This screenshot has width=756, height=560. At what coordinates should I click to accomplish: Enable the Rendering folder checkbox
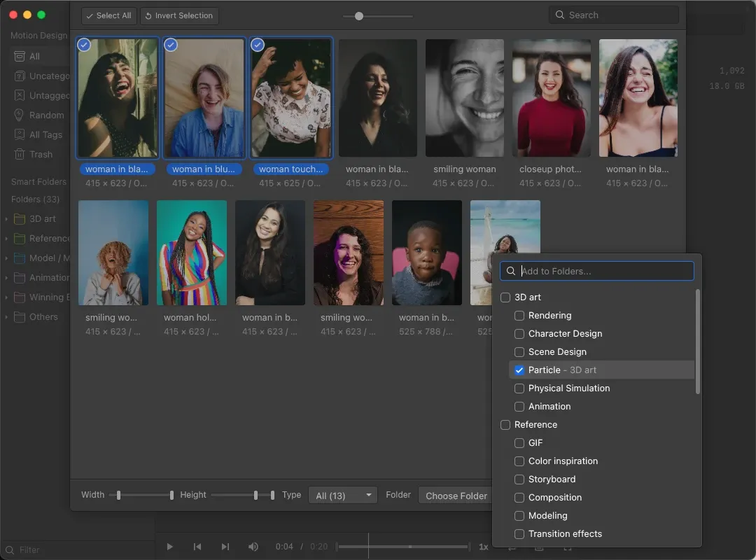tap(519, 316)
